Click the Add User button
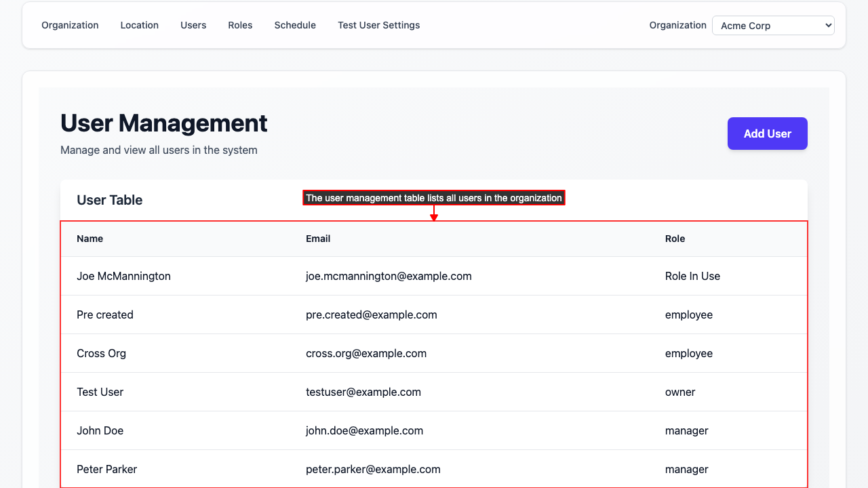Image resolution: width=868 pixels, height=488 pixels. coord(767,134)
